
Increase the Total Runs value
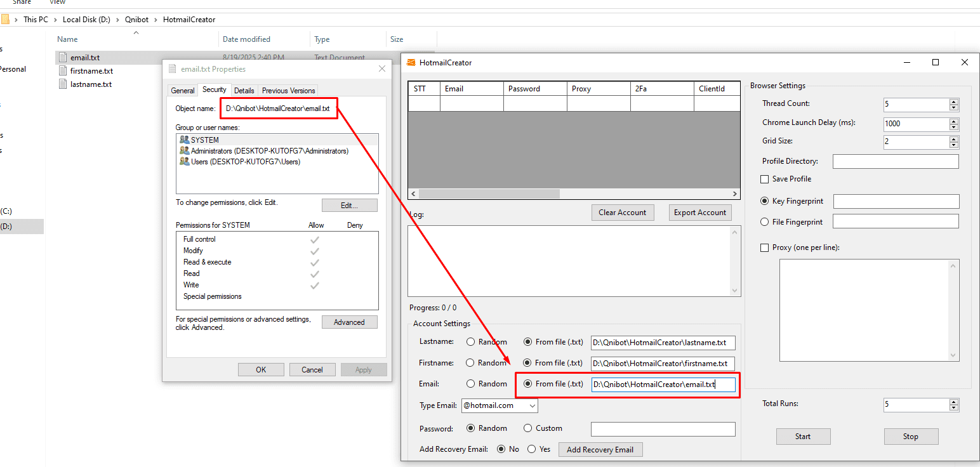coord(954,402)
